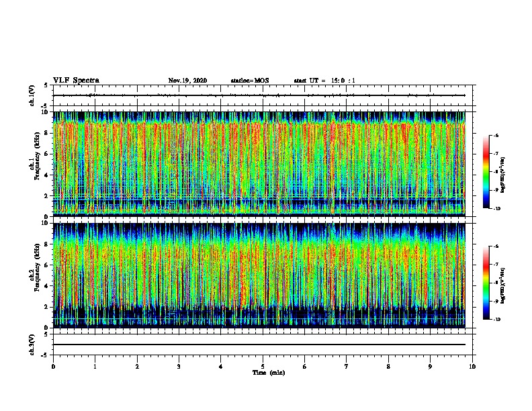Click the "ch.1(V)" axis label
Image resolution: width=532 pixels, height=411 pixels.
pos(32,95)
